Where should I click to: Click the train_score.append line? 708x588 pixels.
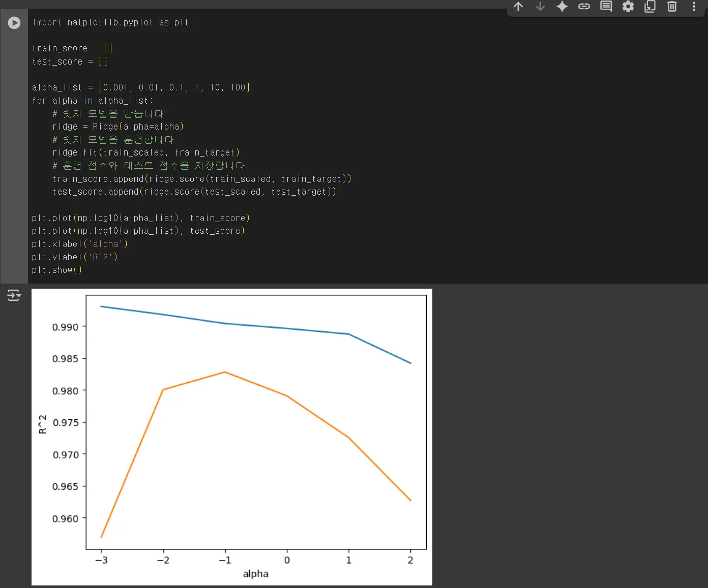coord(202,179)
